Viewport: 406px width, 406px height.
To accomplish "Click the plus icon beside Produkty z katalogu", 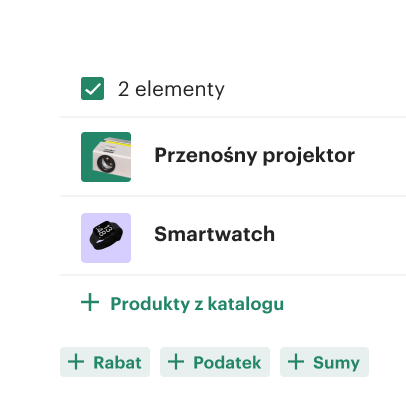I will [90, 303].
